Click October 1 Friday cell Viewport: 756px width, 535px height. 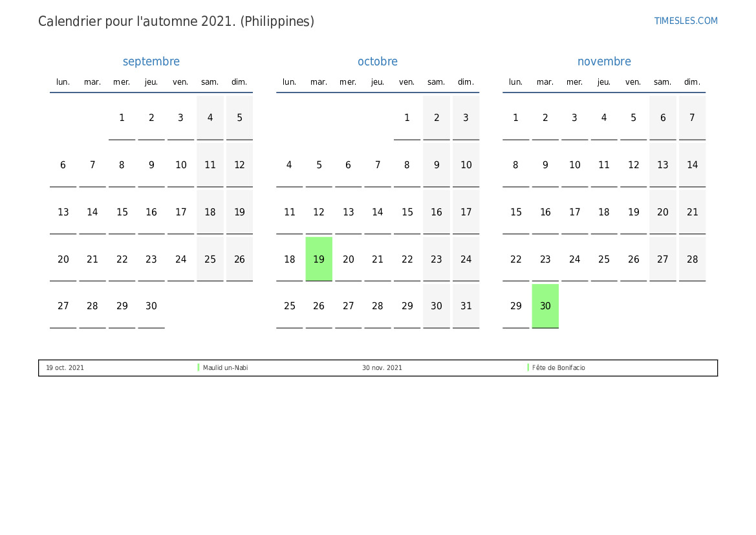(x=407, y=118)
